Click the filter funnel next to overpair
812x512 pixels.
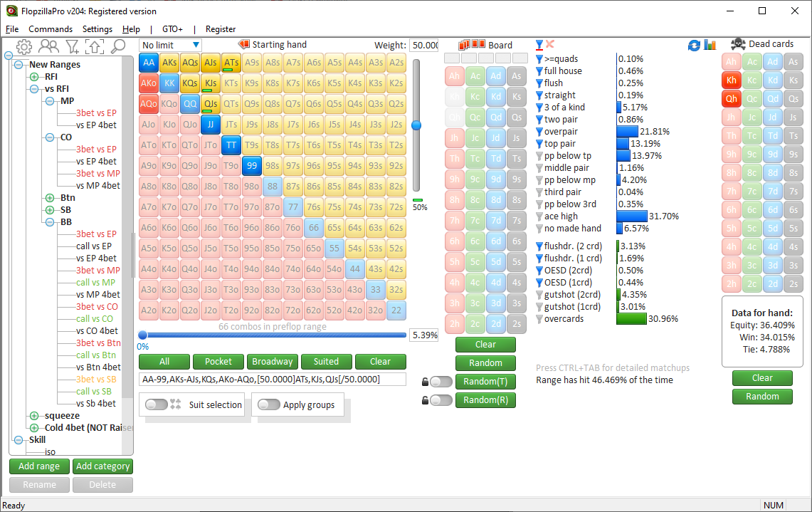point(539,132)
